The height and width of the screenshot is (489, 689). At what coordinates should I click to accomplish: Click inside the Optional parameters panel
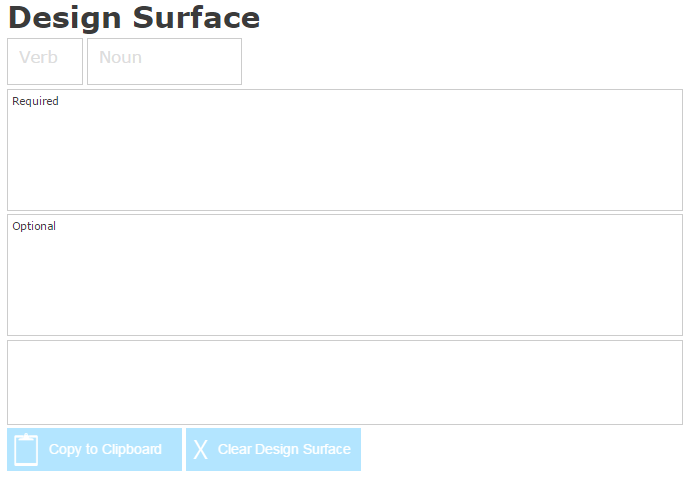click(345, 275)
